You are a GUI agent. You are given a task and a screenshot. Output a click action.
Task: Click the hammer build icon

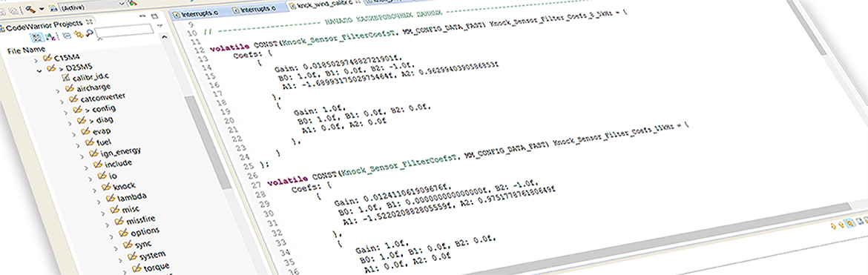30,10
